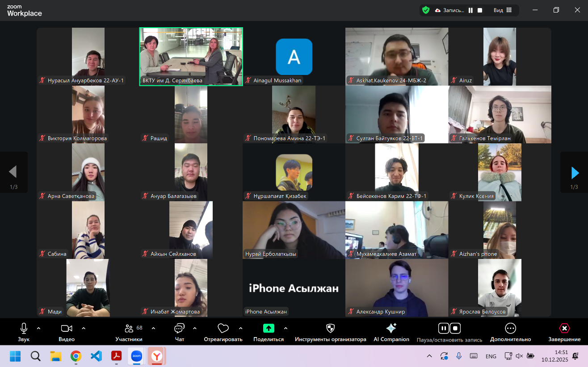Go to next gallery page with blue arrow
This screenshot has height=367, width=588.
coord(575,172)
